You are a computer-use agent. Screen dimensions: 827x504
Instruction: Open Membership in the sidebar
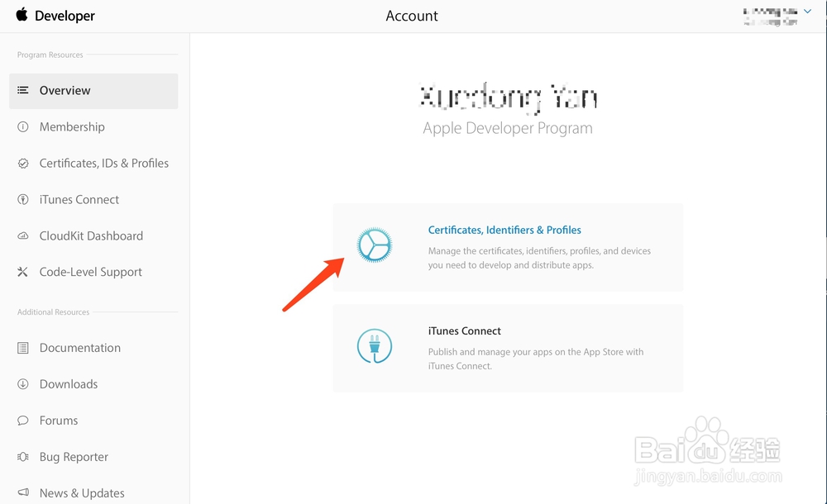coord(72,126)
